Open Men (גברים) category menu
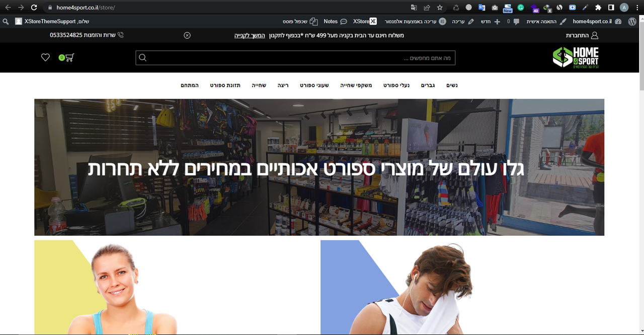This screenshot has width=644, height=335. coord(428,85)
